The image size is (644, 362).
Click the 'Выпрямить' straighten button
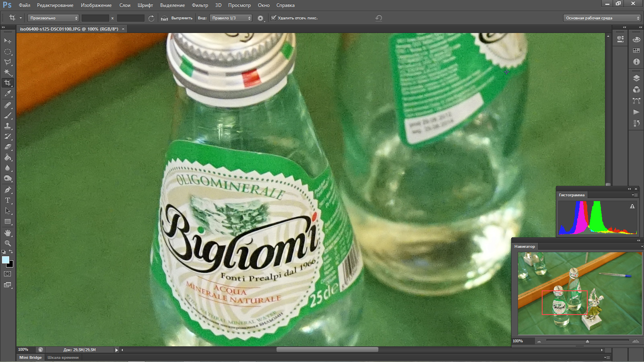(182, 18)
